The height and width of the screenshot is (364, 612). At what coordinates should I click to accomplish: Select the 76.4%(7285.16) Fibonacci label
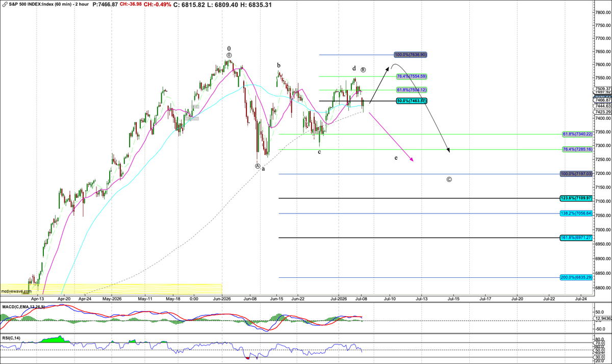(577, 149)
